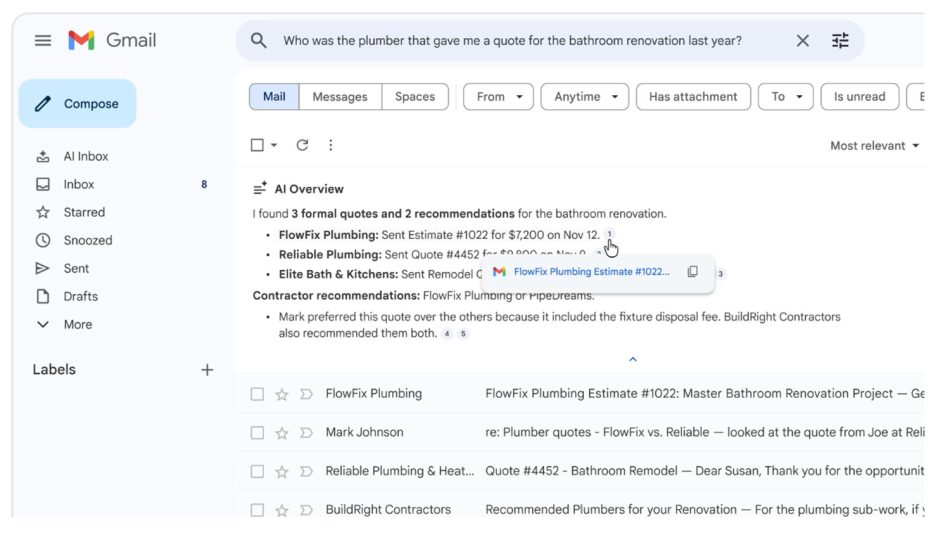
Task: Click the Sent arrow icon
Action: [42, 268]
